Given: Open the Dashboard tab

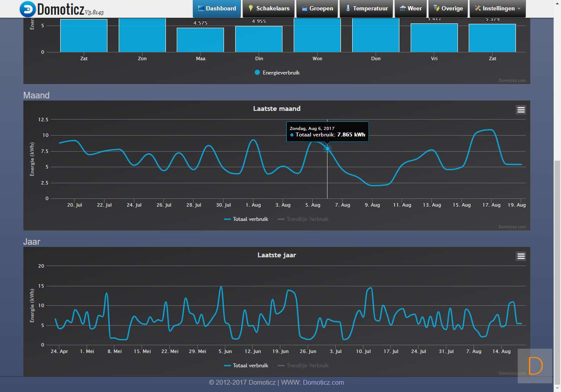Looking at the screenshot, I should 217,9.
